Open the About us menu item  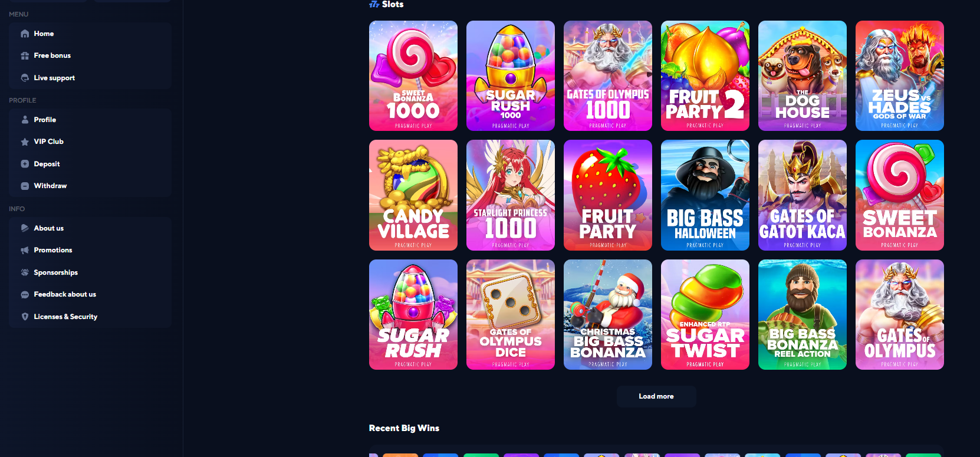[x=90, y=228]
